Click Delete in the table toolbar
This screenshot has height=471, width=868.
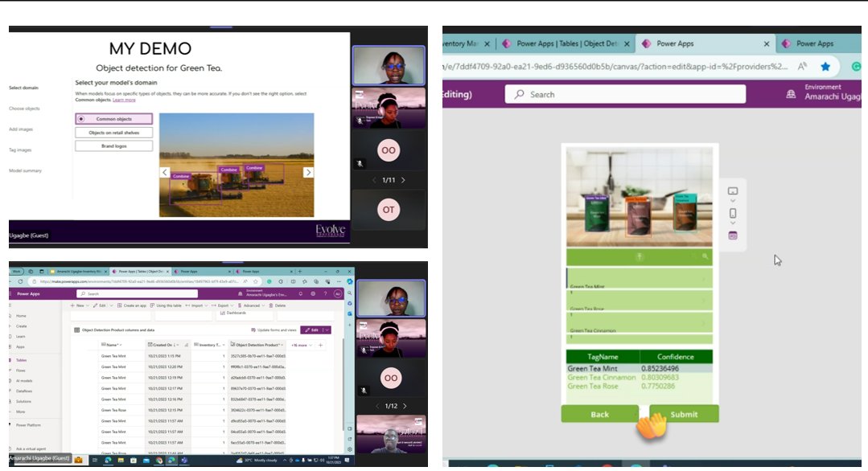pyautogui.click(x=278, y=305)
